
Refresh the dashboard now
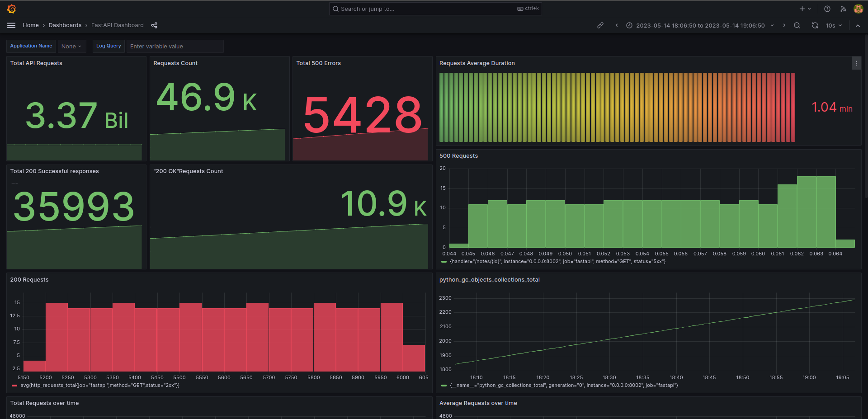tap(815, 25)
